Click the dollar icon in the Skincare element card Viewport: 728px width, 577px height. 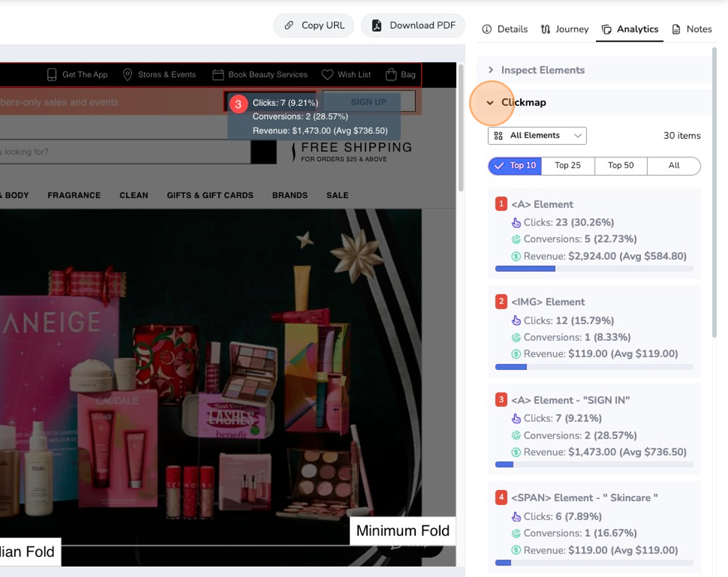click(516, 550)
